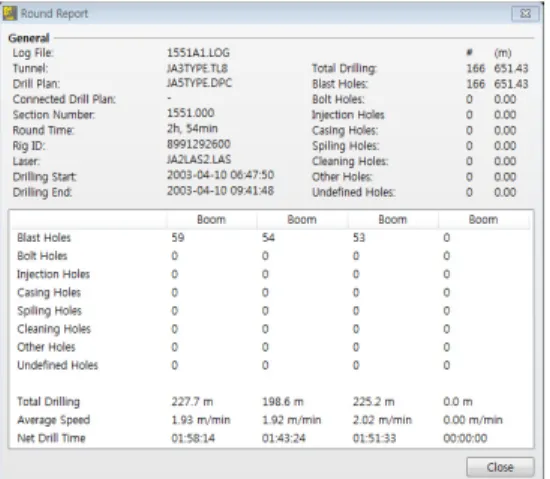Select average speed 0.00 m/min

(473, 420)
